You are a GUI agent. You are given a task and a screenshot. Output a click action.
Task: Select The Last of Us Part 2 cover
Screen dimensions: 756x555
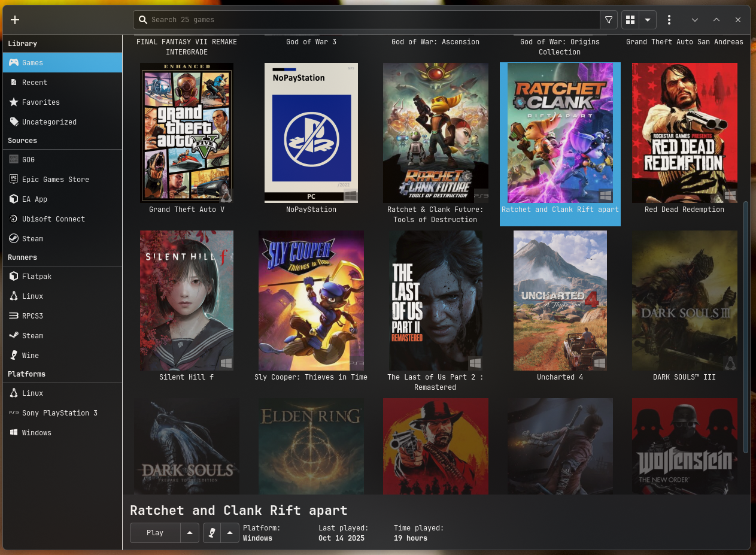436,301
